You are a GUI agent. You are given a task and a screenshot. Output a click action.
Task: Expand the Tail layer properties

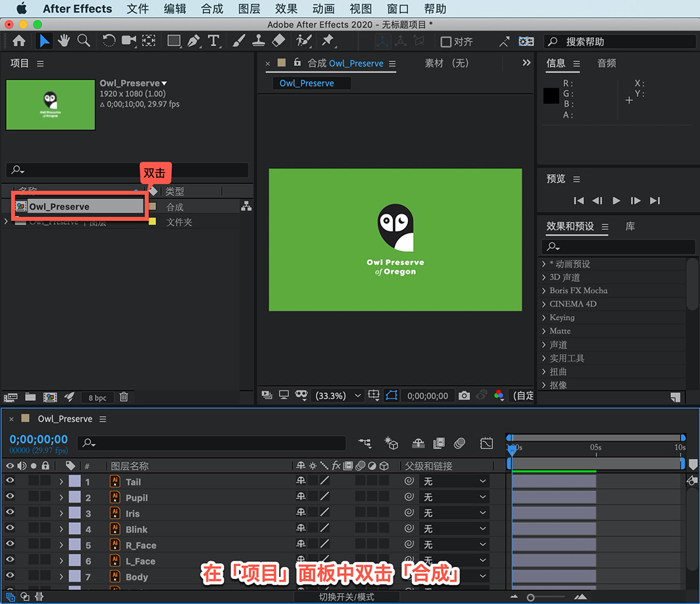61,481
